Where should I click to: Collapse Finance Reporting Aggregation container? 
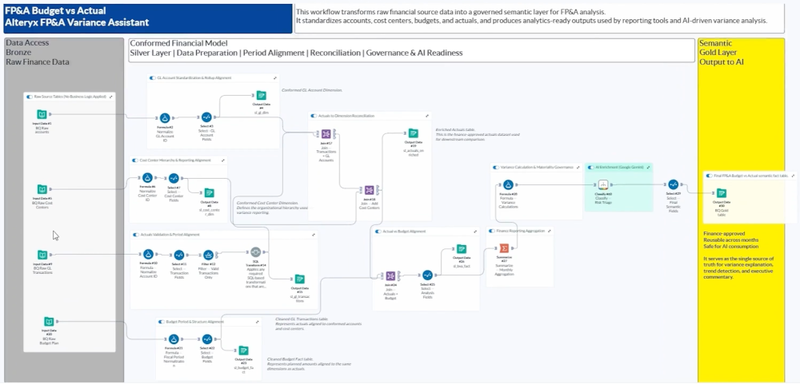[x=549, y=231]
